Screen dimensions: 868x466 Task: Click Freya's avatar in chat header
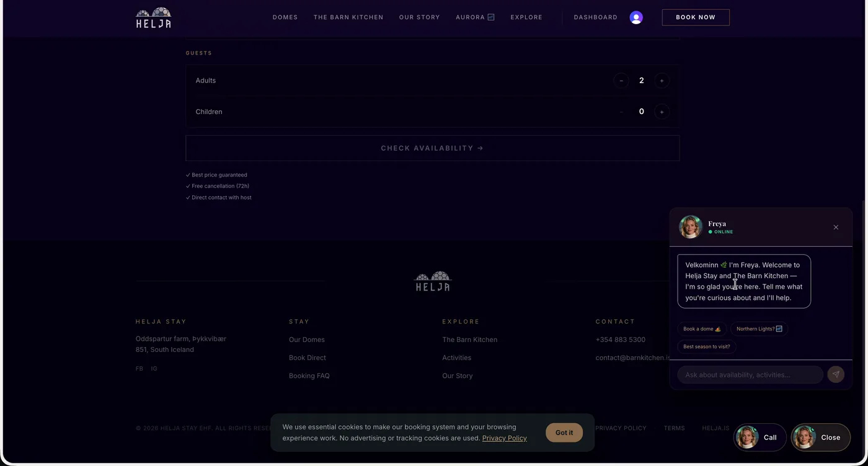(x=690, y=227)
